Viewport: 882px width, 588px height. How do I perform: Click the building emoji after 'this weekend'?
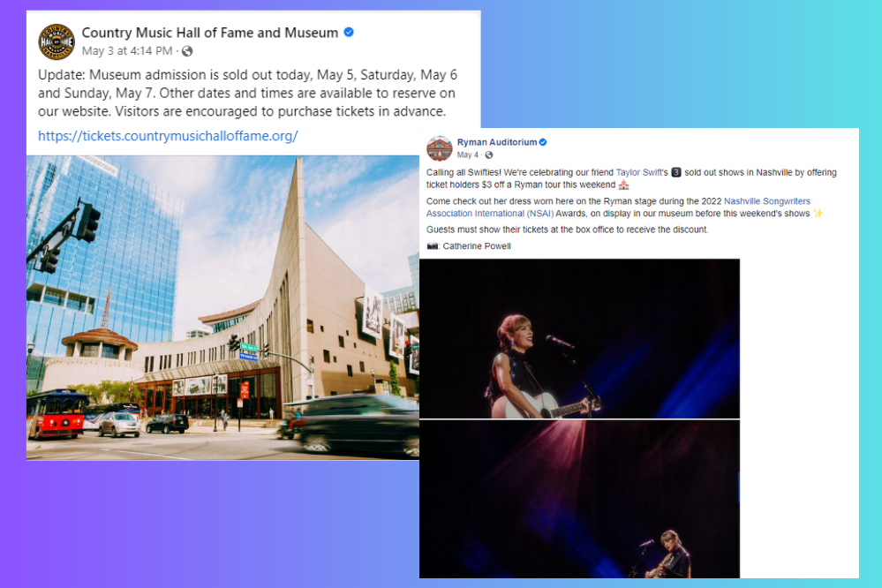point(624,185)
